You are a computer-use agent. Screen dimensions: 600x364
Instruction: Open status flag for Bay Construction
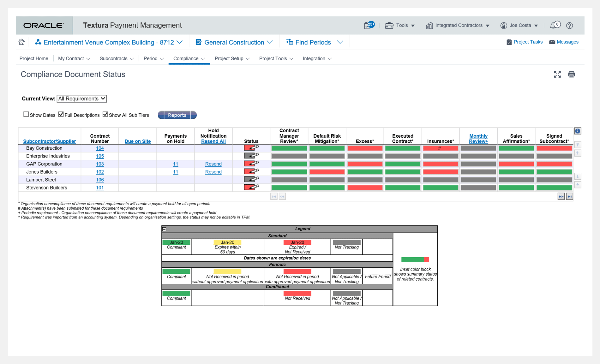pos(251,148)
